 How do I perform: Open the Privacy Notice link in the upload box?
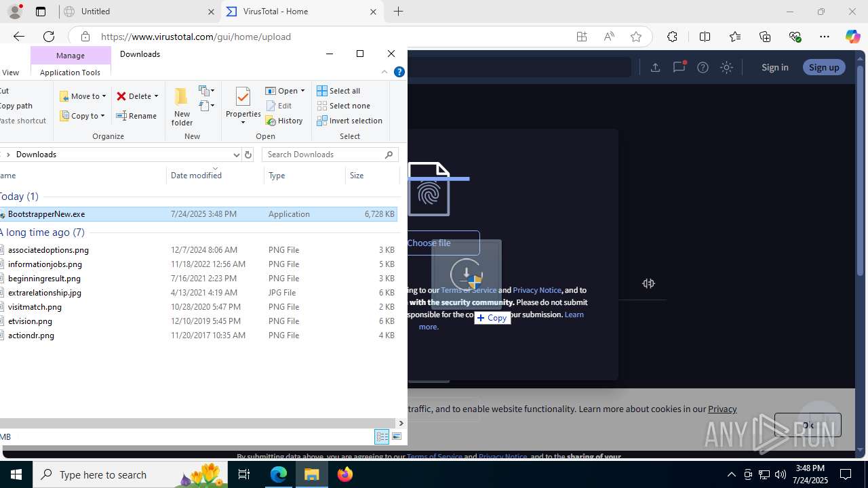tap(537, 290)
